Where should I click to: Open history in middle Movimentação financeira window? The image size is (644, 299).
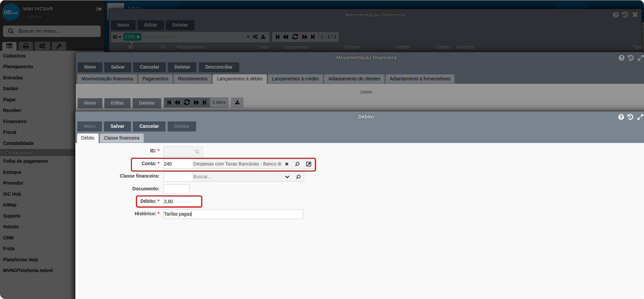click(631, 58)
